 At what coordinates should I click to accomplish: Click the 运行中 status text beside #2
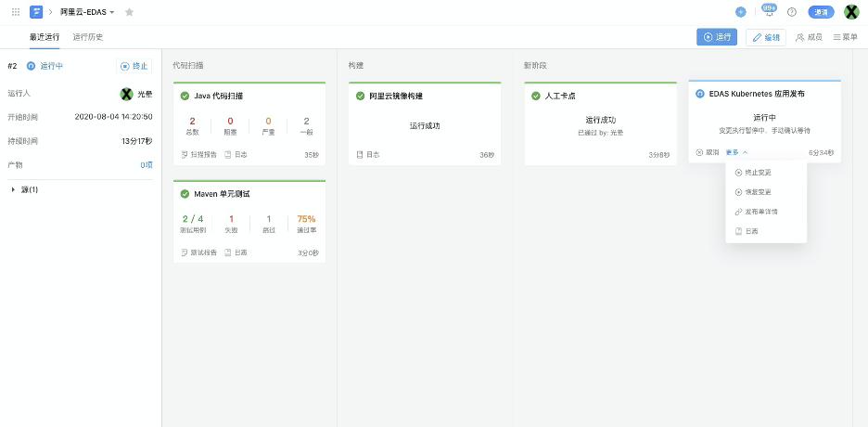(x=52, y=66)
